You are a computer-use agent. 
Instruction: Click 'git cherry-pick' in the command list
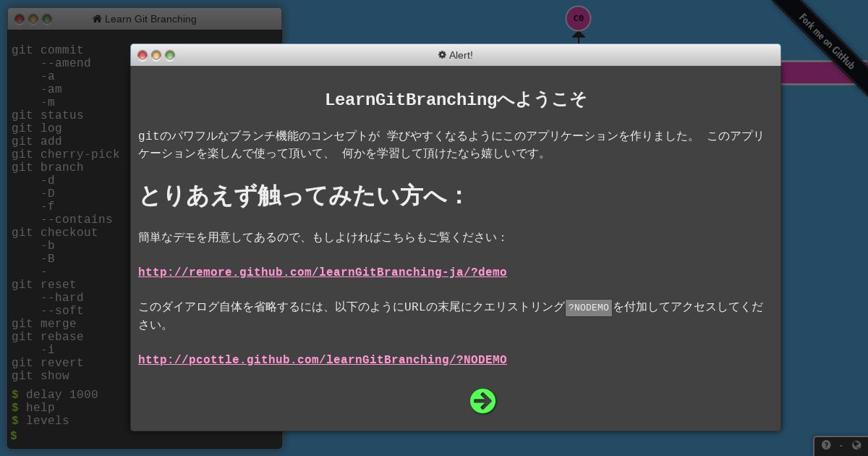[66, 154]
